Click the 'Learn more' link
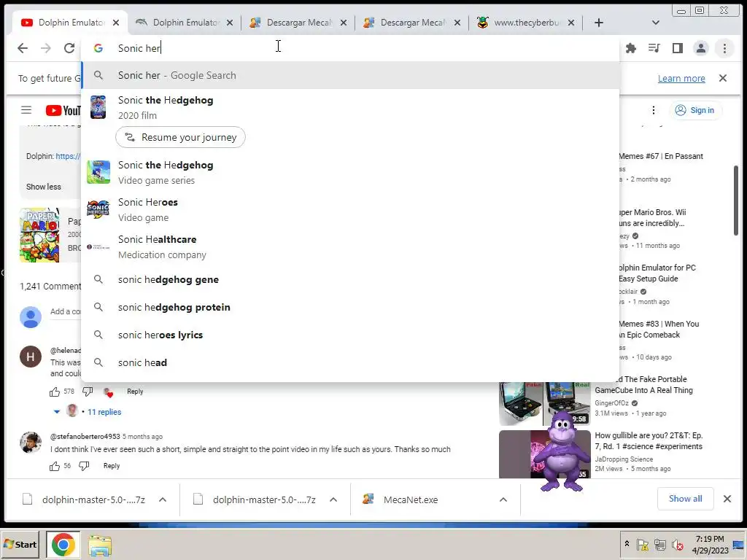This screenshot has width=747, height=560. point(681,78)
